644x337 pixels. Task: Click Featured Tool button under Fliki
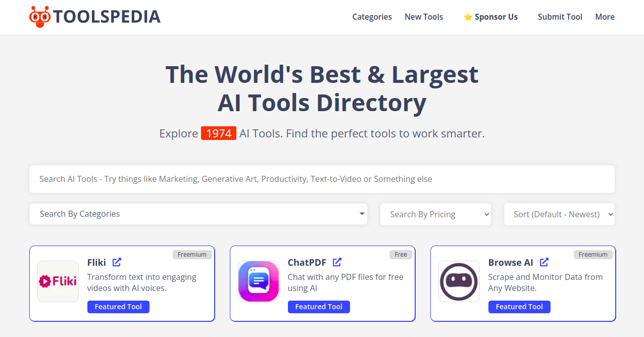coord(118,307)
